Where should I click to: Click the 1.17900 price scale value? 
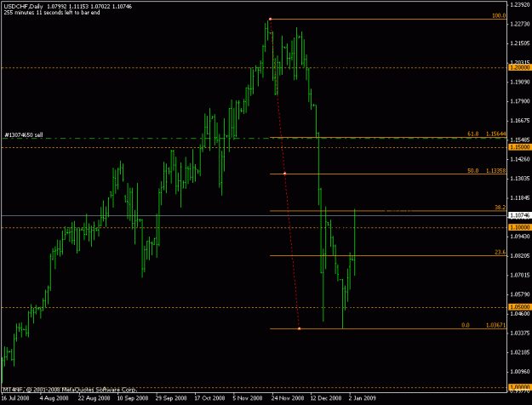[520, 101]
